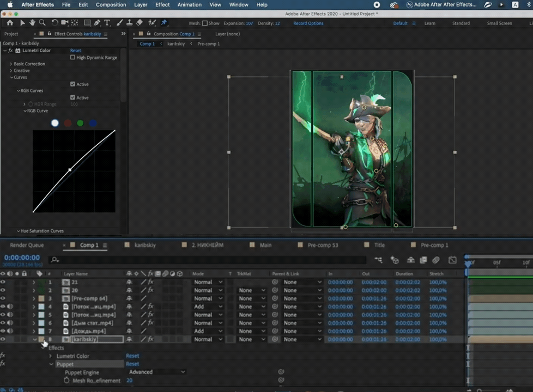The width and height of the screenshot is (533, 392).
Task: Open Add mode dropdown for layer 4
Action: coord(208,307)
